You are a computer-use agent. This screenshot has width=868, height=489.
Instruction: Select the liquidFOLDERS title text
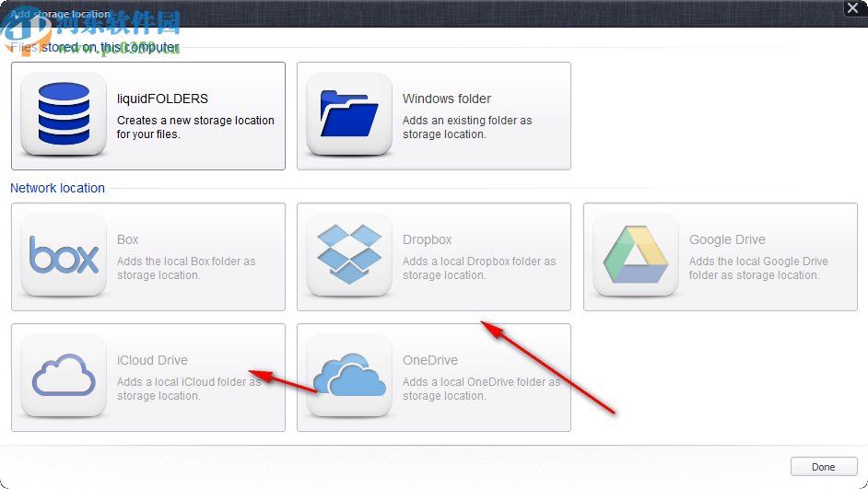[x=162, y=99]
